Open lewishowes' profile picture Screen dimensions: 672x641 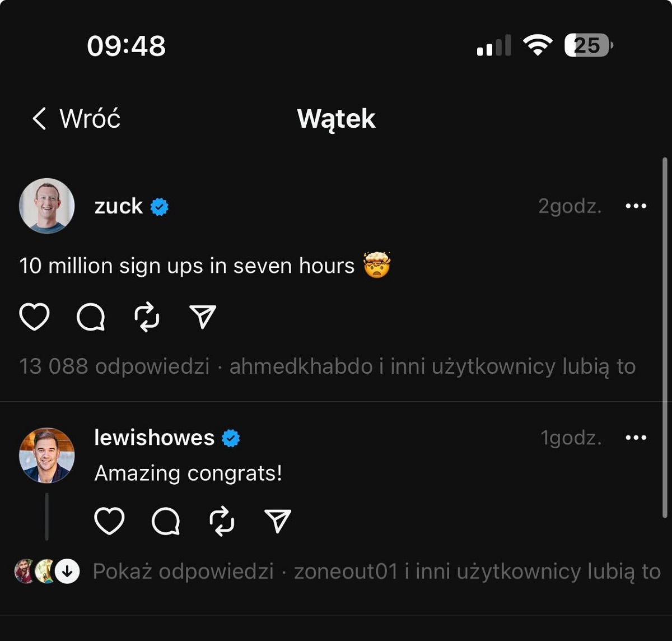click(47, 455)
